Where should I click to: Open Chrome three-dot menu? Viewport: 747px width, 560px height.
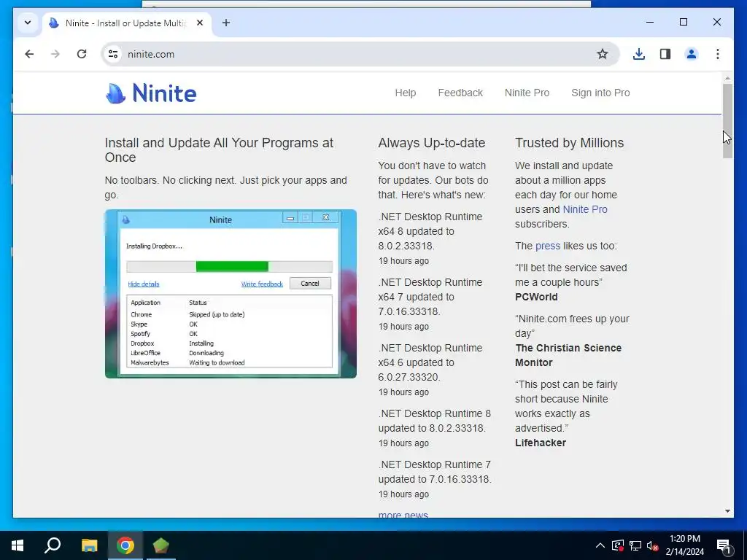(718, 54)
